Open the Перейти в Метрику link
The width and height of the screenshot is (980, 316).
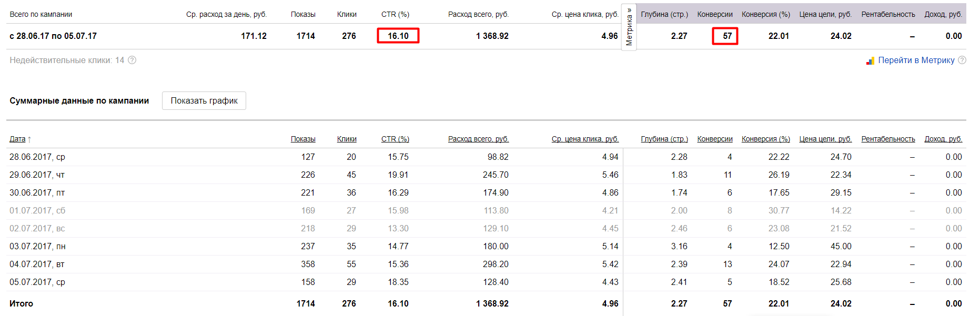916,60
